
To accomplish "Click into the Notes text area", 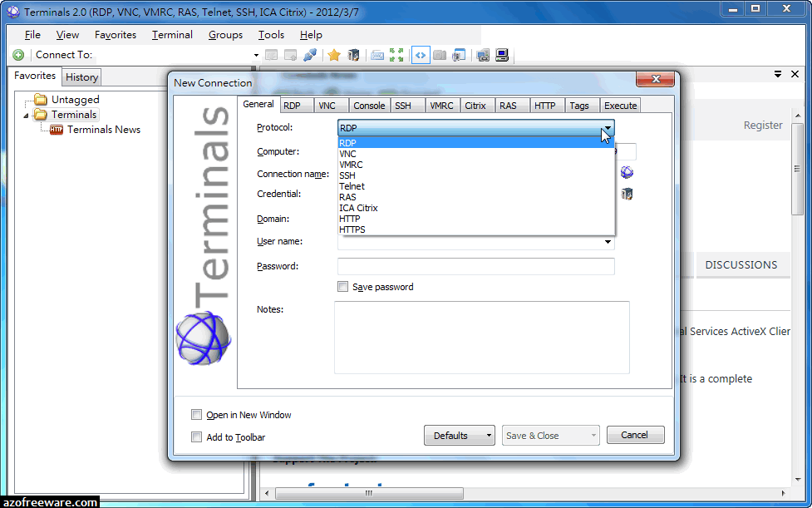I will 481,338.
